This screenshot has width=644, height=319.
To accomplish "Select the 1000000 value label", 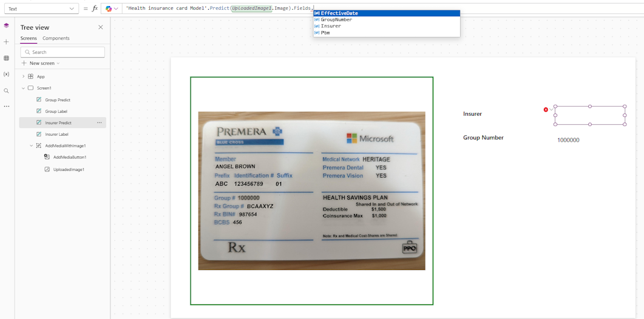I will coord(568,140).
